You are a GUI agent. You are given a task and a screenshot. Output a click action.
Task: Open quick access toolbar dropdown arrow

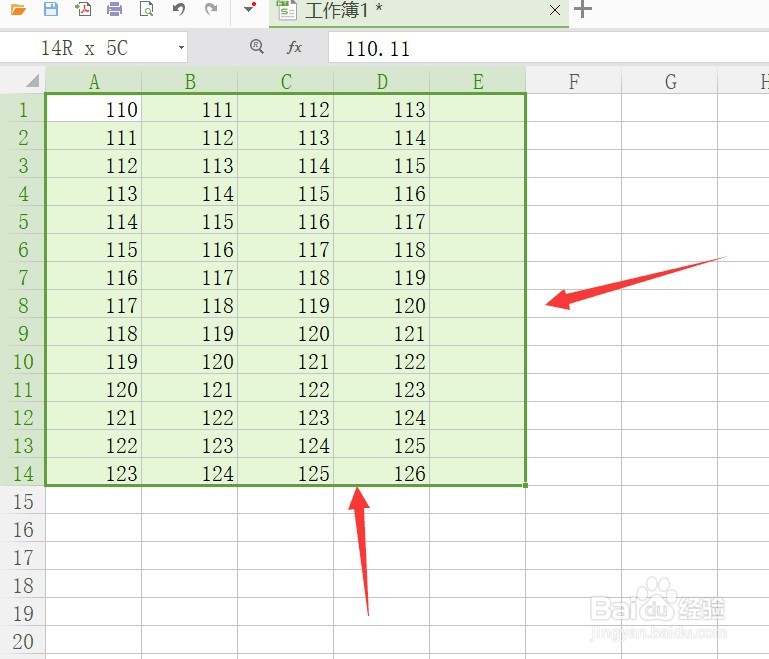pos(250,8)
